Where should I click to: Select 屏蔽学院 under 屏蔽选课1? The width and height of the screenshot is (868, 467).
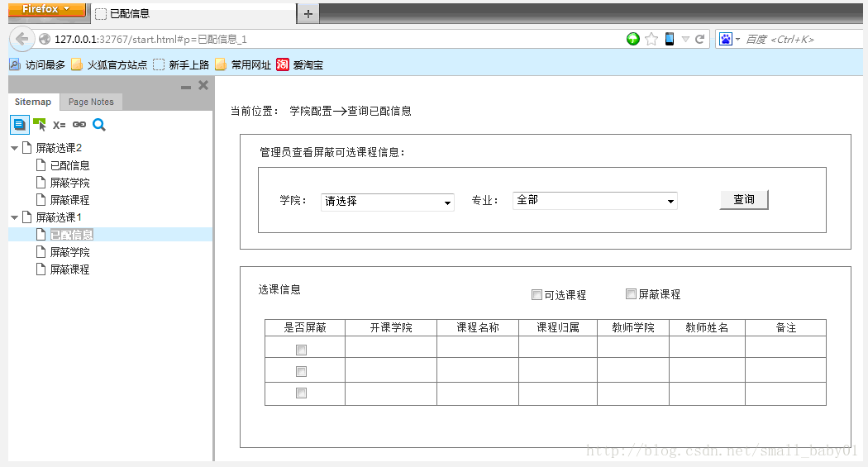[69, 252]
